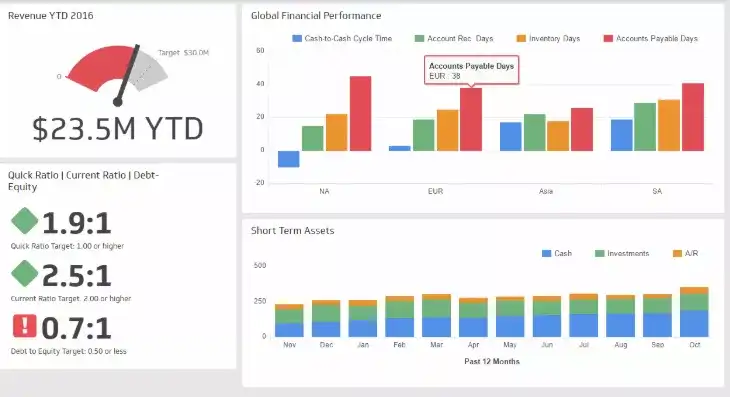The height and width of the screenshot is (397, 730).
Task: Select the Accounts Payable Days tooltip EUR: 38
Action: pyautogui.click(x=471, y=70)
